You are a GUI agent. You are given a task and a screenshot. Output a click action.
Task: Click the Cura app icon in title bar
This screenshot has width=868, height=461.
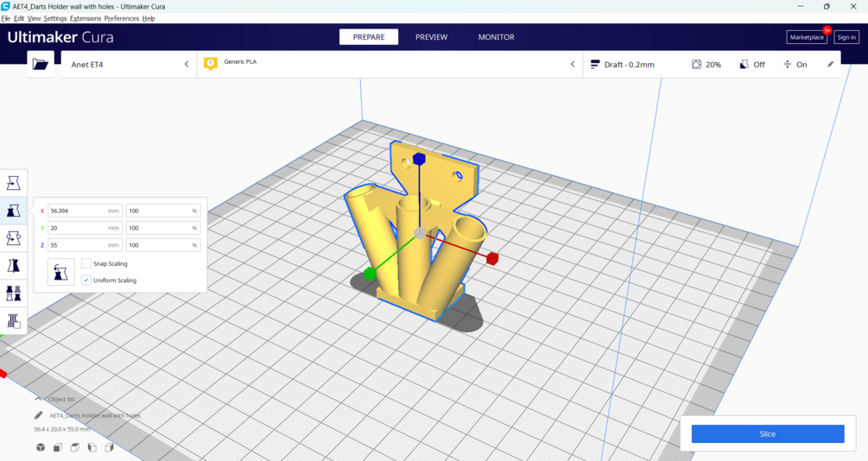click(x=5, y=6)
